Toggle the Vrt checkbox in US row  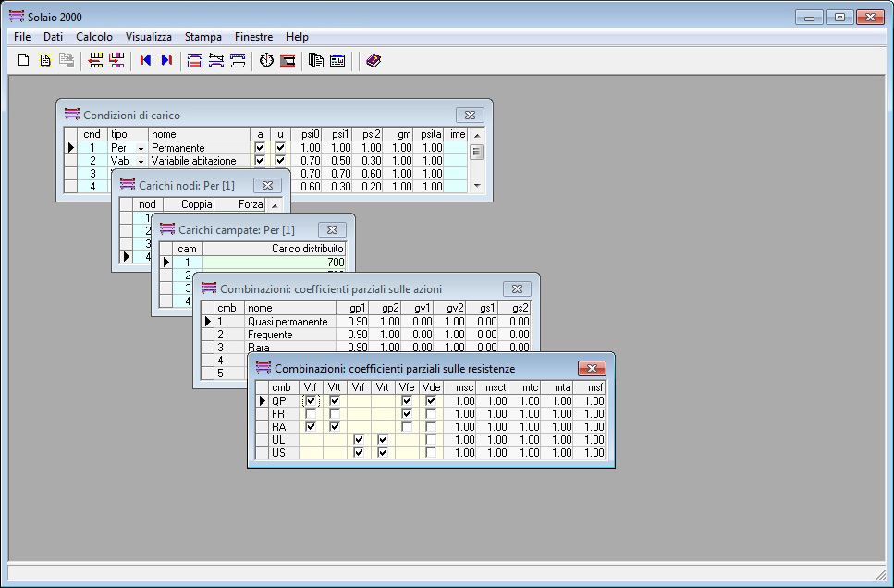coord(383,453)
